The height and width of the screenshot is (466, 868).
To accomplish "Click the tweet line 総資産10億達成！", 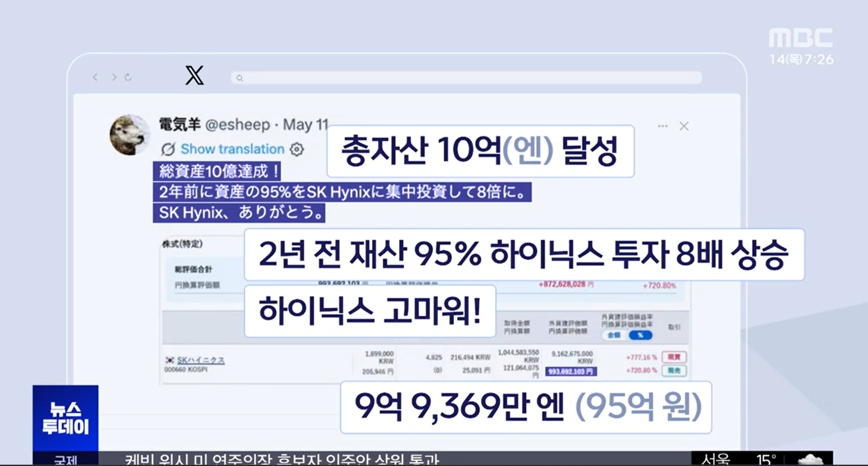I will click(x=217, y=171).
